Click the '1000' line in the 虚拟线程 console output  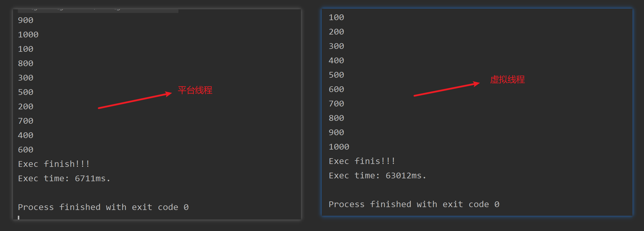pyautogui.click(x=339, y=147)
